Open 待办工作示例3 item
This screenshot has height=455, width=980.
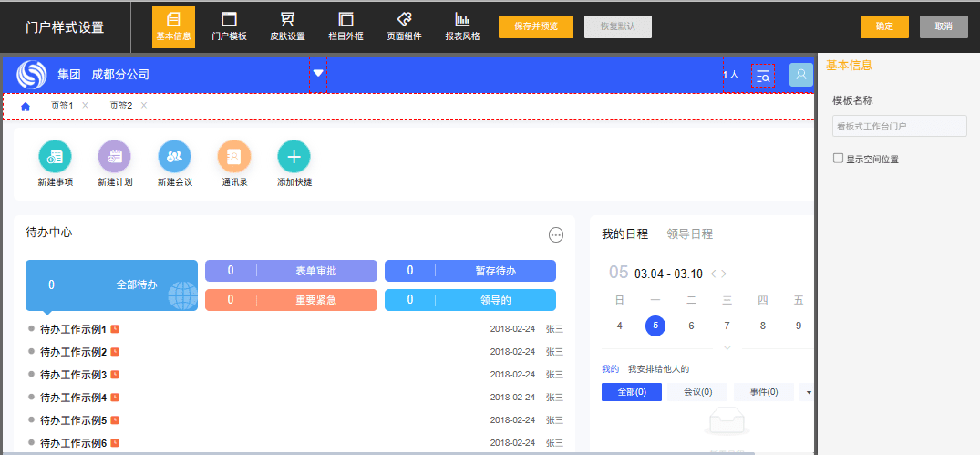click(74, 375)
